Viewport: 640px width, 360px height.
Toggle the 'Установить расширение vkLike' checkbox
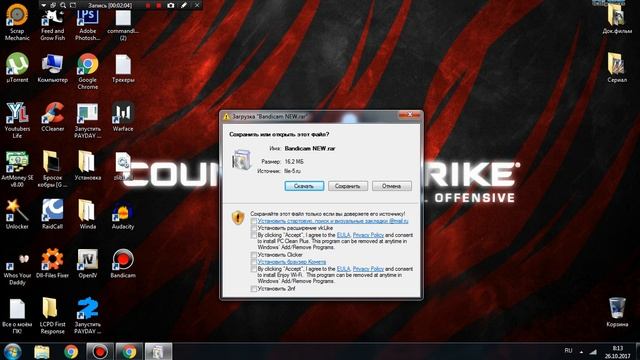coord(253,228)
